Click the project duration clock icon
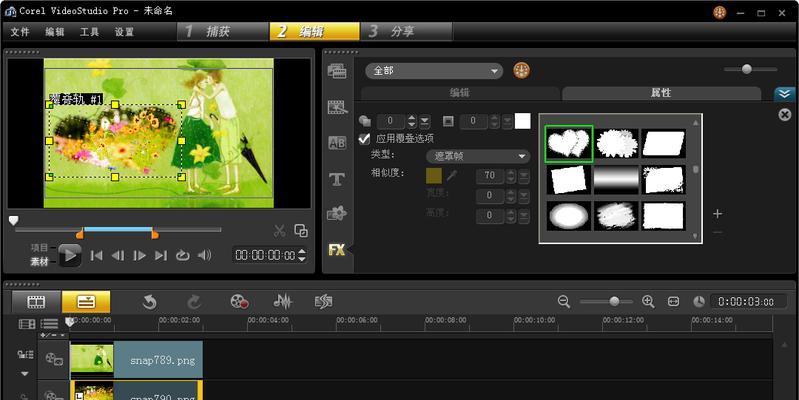799x400 pixels. [699, 302]
